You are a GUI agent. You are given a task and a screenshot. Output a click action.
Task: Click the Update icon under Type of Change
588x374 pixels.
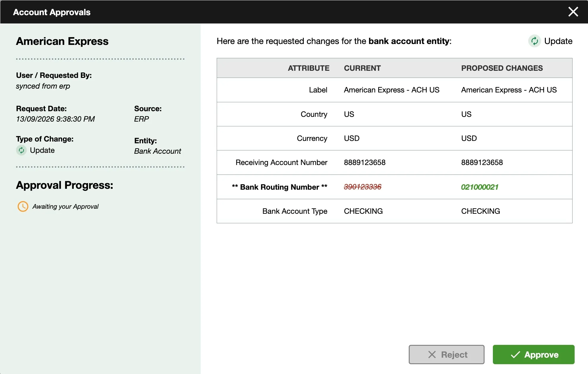[21, 150]
